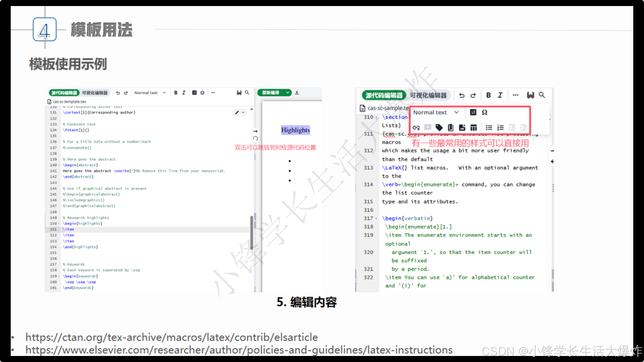Screen dimensions: 644x362
Task: Click more options ellipsis in right toolbar
Action: click(x=515, y=95)
